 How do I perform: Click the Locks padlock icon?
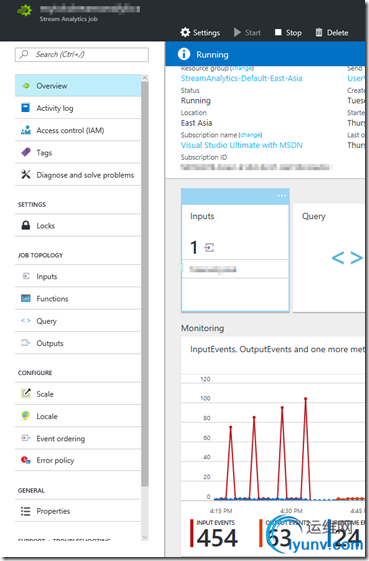click(26, 225)
